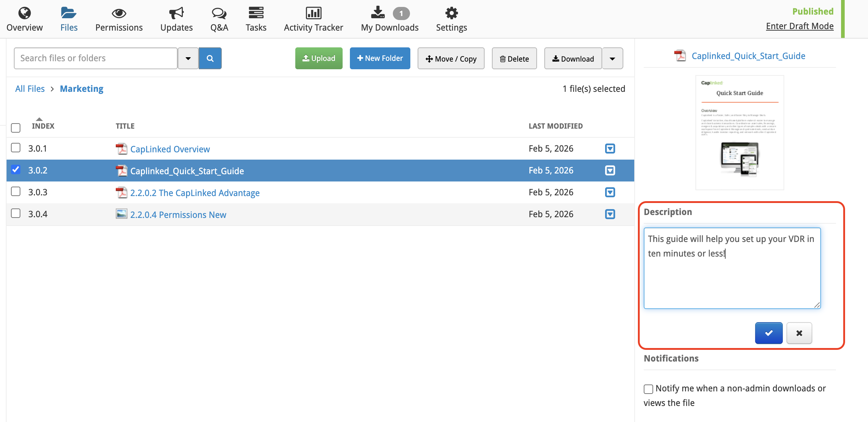This screenshot has height=422, width=868.
Task: Open the row menu for CapLinked Overview
Action: (x=610, y=149)
